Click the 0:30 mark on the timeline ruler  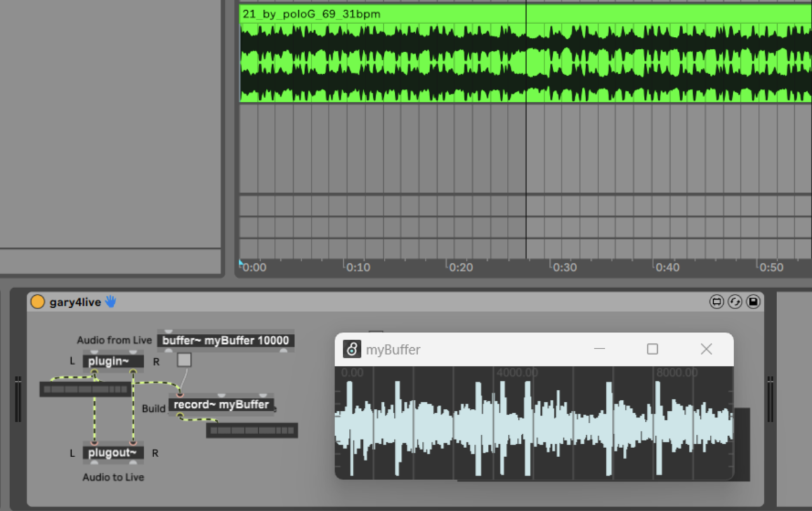pyautogui.click(x=565, y=267)
